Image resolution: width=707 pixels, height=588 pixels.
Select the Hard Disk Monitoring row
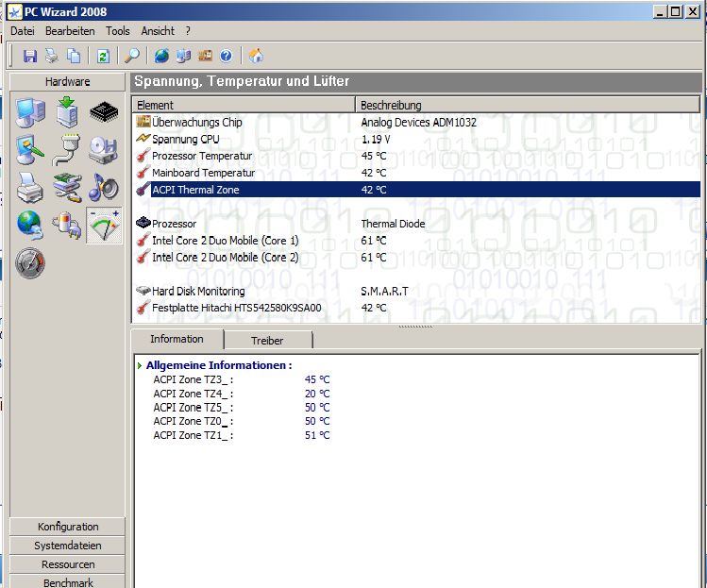(x=416, y=292)
